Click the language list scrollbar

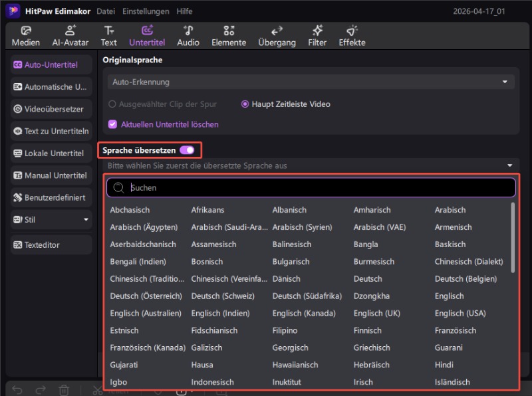pyautogui.click(x=512, y=237)
